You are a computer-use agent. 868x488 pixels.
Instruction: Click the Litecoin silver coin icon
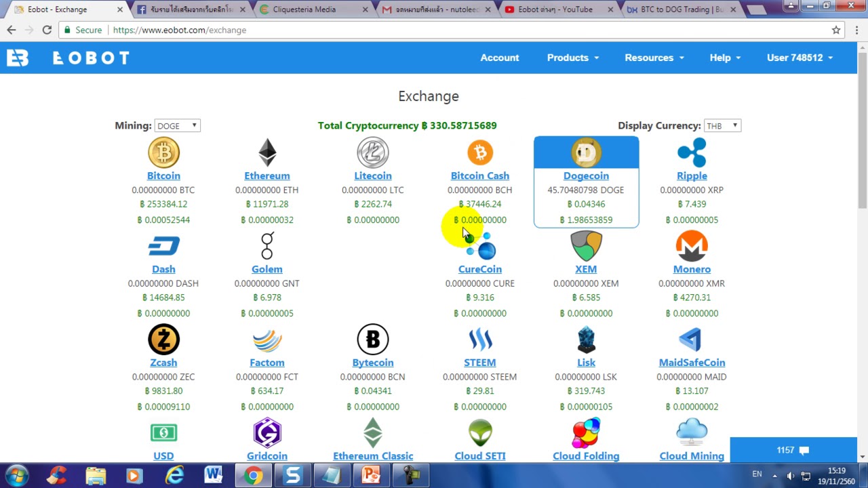coord(373,152)
